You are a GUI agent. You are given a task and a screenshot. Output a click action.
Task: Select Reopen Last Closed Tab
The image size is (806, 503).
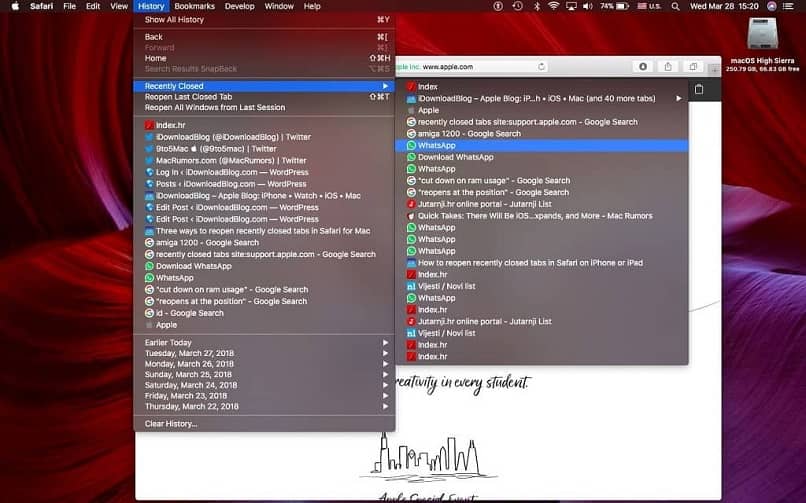pos(264,97)
